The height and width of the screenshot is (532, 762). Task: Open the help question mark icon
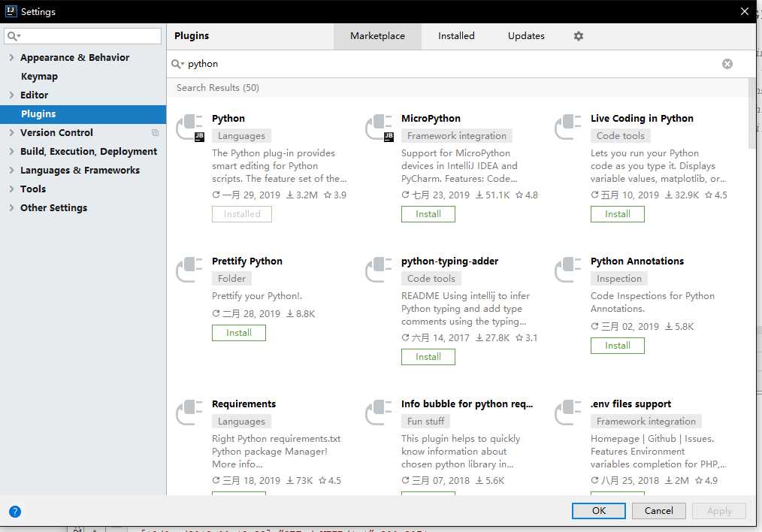15,511
